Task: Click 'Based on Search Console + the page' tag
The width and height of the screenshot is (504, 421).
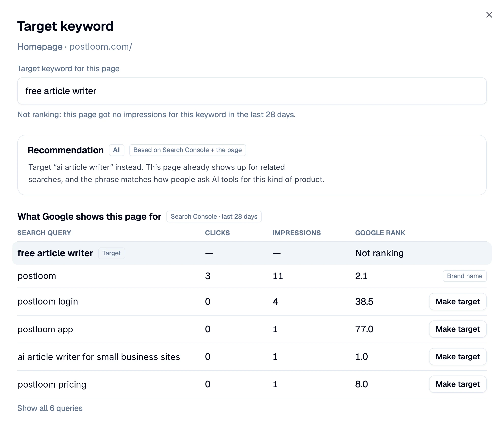Action: [188, 150]
